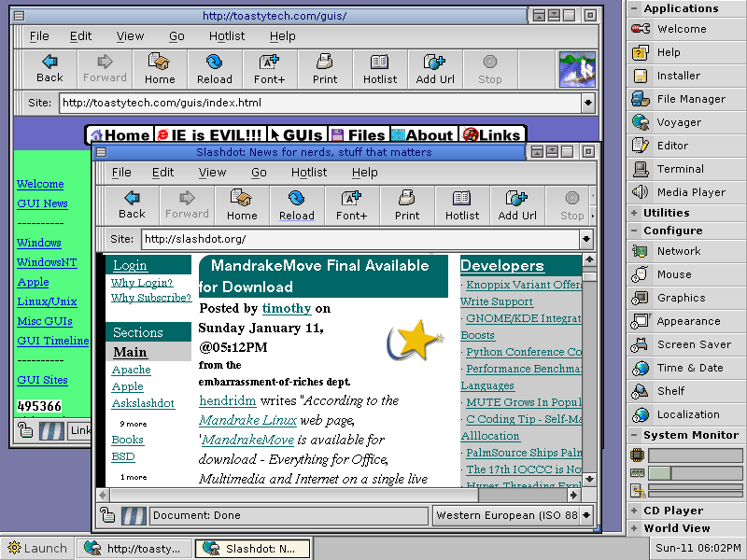Launch Installer from the shelf
This screenshot has width=747, height=560.
pos(686,76)
